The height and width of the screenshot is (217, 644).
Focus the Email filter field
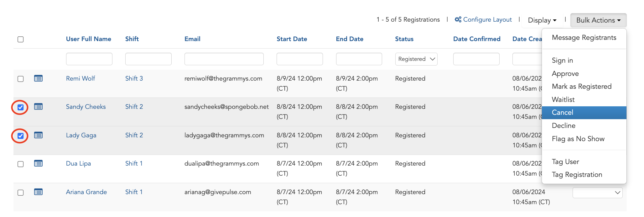point(224,59)
